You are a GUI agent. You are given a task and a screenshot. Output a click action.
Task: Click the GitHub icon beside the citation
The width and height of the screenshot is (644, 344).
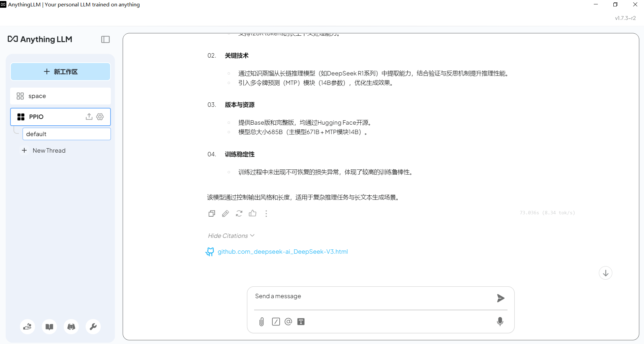(x=210, y=252)
